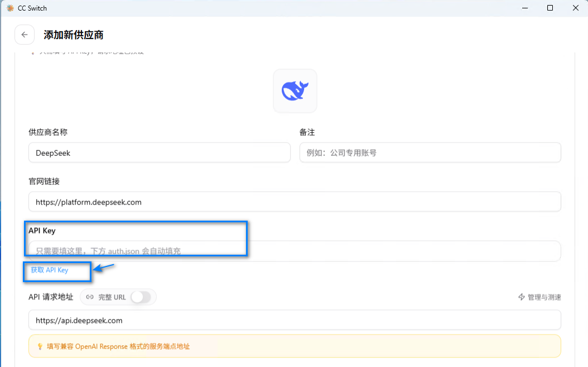Click the API Key label

point(42,231)
